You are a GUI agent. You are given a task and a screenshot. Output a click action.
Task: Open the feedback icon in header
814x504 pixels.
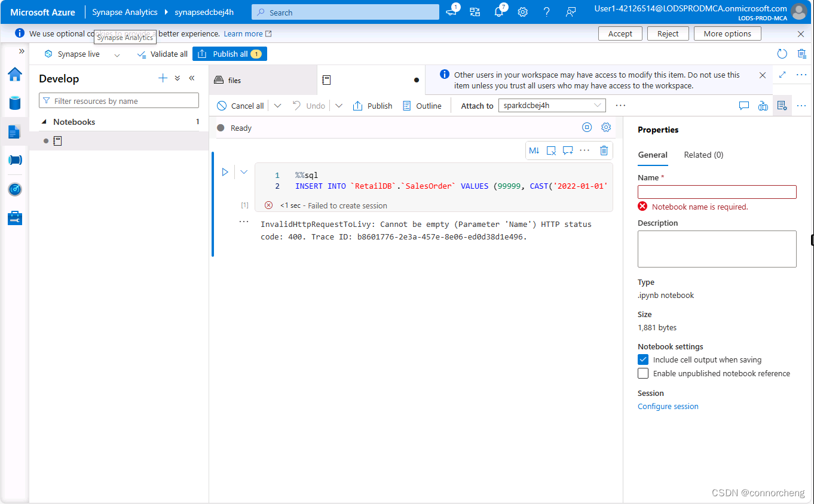click(571, 12)
